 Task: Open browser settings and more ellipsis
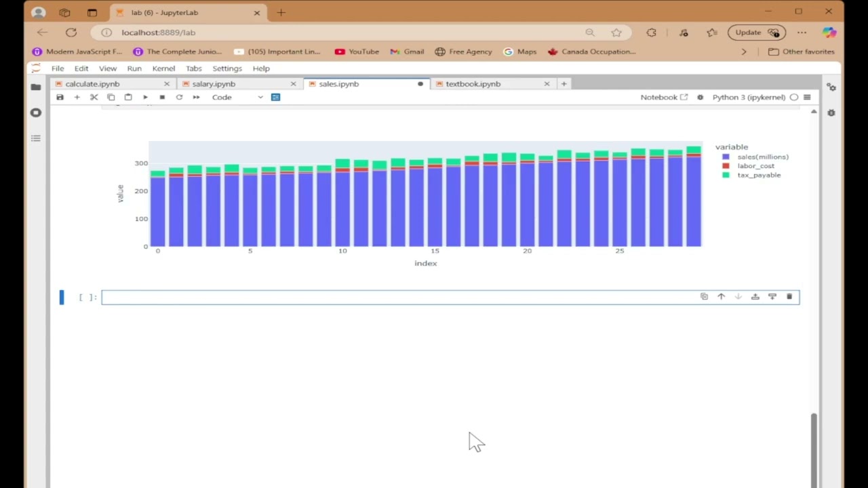[x=802, y=33]
